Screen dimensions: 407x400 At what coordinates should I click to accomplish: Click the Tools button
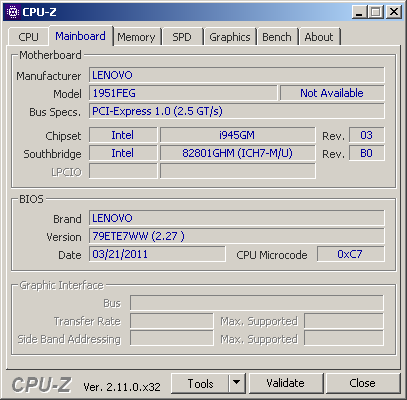(x=200, y=383)
